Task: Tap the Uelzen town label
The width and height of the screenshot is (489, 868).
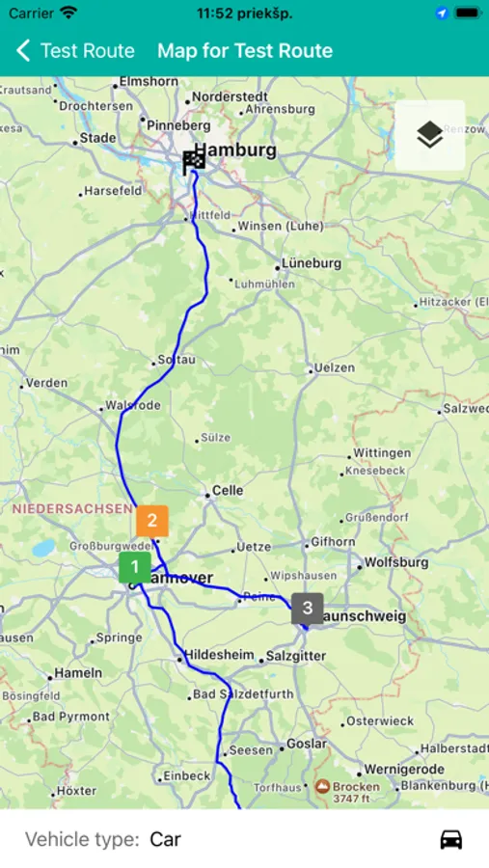Action: (x=334, y=367)
